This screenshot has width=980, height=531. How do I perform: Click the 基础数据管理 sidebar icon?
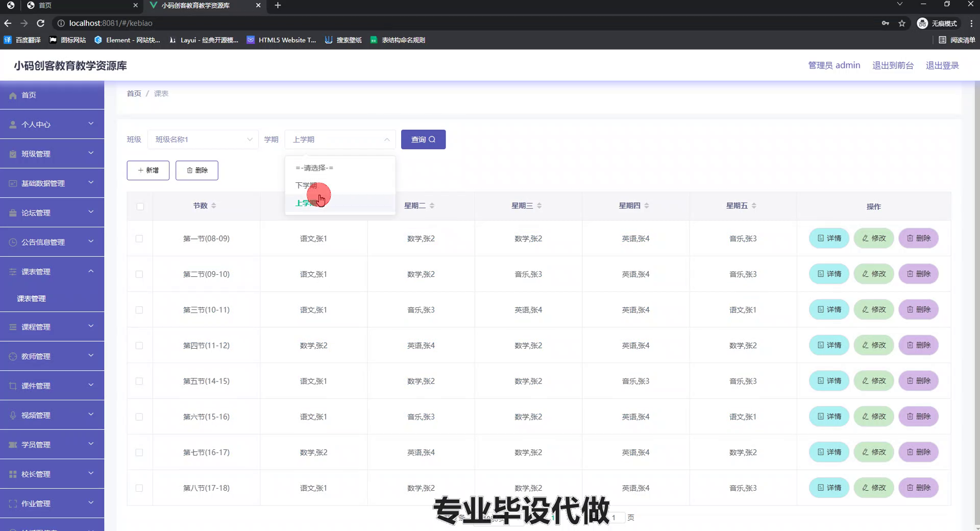(x=13, y=183)
